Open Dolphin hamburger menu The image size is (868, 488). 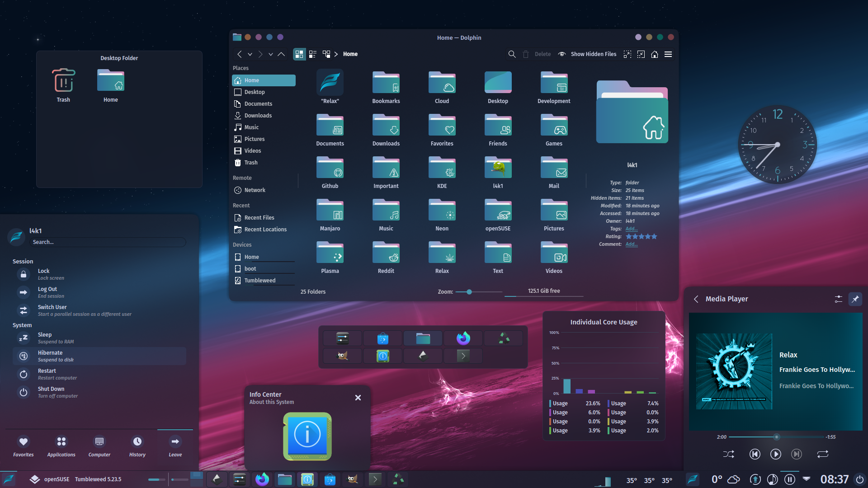(668, 54)
